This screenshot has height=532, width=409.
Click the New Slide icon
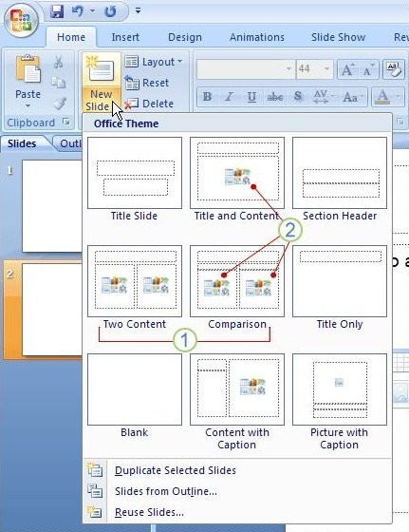pyautogui.click(x=101, y=69)
